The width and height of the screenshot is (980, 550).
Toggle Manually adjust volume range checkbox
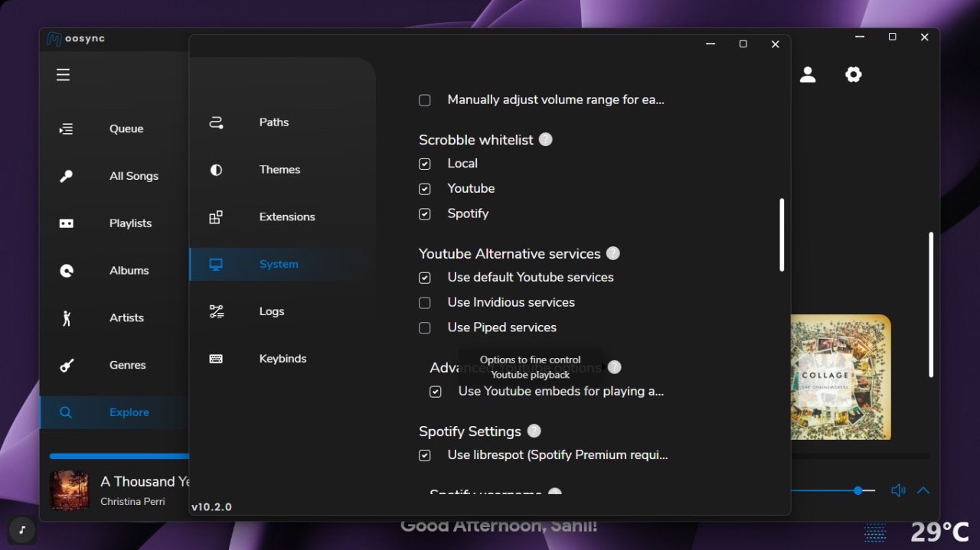(425, 100)
